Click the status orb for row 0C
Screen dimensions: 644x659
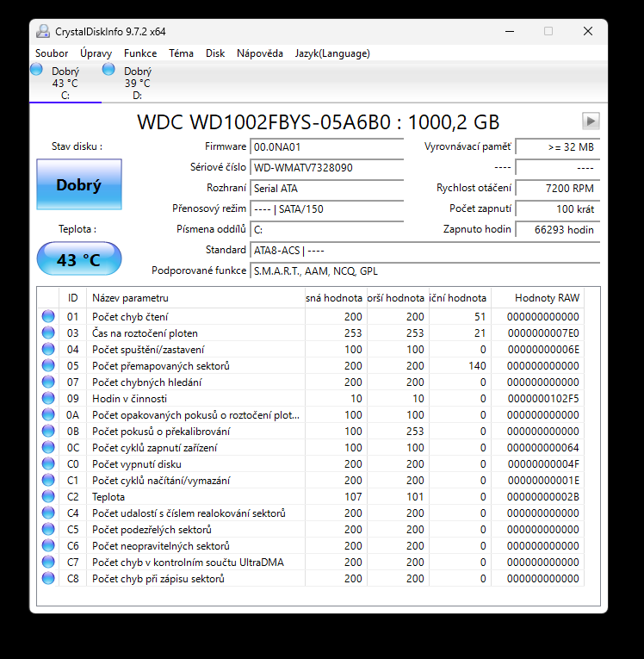48,447
